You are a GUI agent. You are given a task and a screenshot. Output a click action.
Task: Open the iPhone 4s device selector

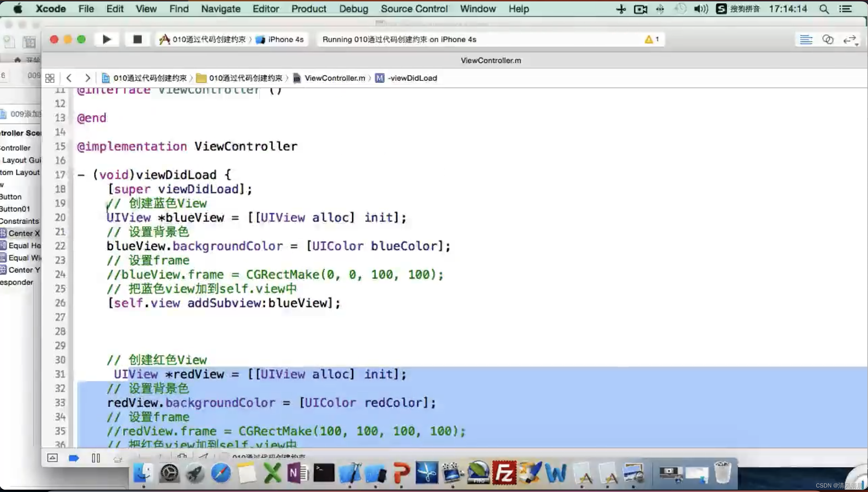coord(280,39)
